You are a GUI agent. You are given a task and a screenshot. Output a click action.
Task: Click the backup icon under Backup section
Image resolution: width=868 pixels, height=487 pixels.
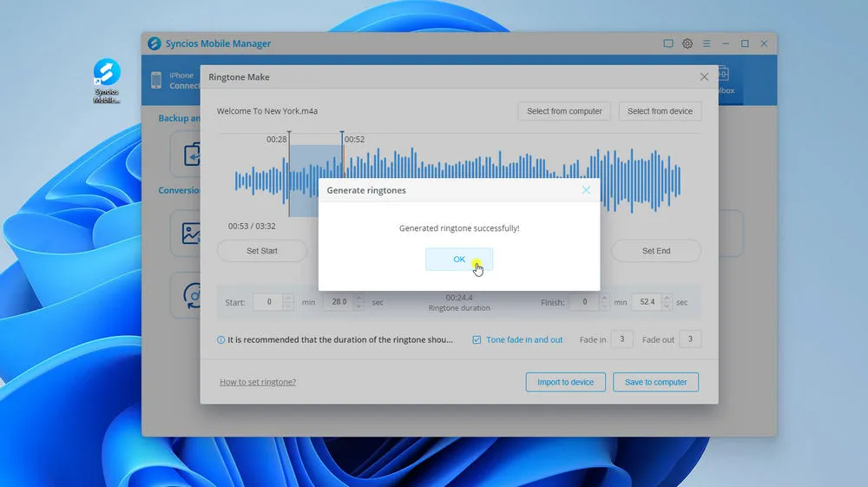pyautogui.click(x=192, y=154)
